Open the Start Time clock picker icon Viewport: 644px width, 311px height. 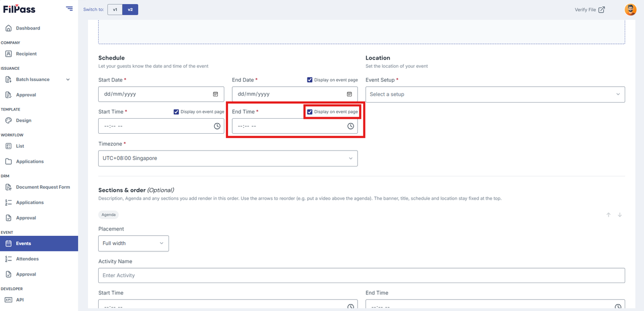point(217,126)
